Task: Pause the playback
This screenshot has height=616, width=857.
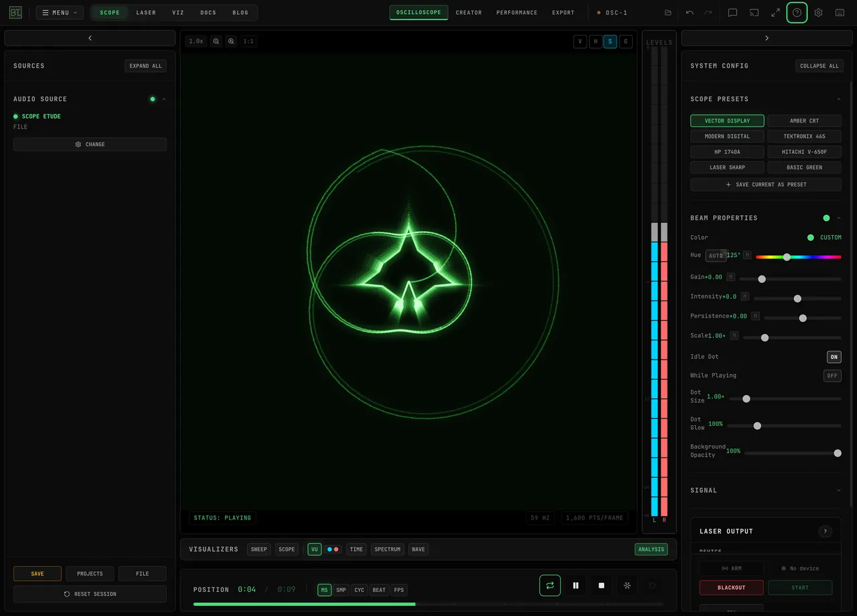Action: 576,585
